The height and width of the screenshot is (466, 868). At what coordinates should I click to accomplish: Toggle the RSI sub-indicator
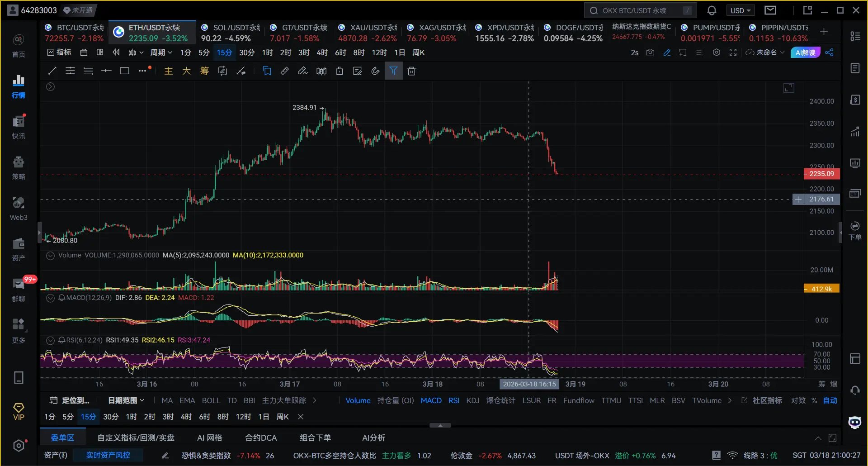[x=454, y=400]
